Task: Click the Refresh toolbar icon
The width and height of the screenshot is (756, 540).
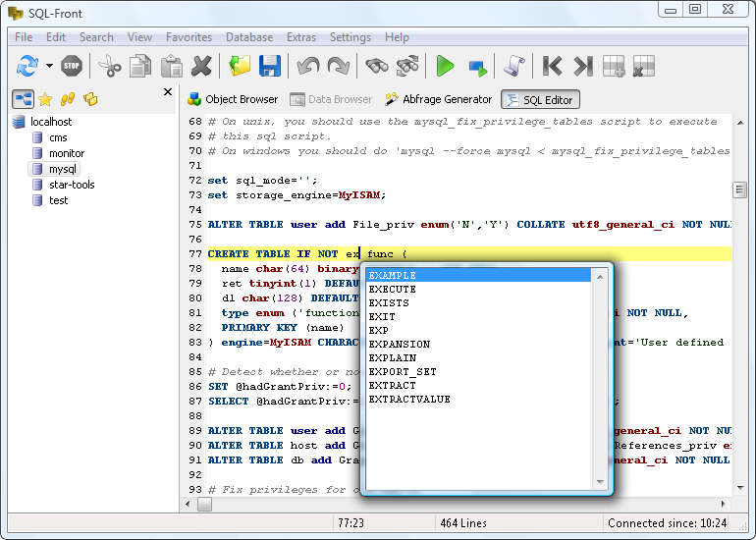Action: pos(27,66)
